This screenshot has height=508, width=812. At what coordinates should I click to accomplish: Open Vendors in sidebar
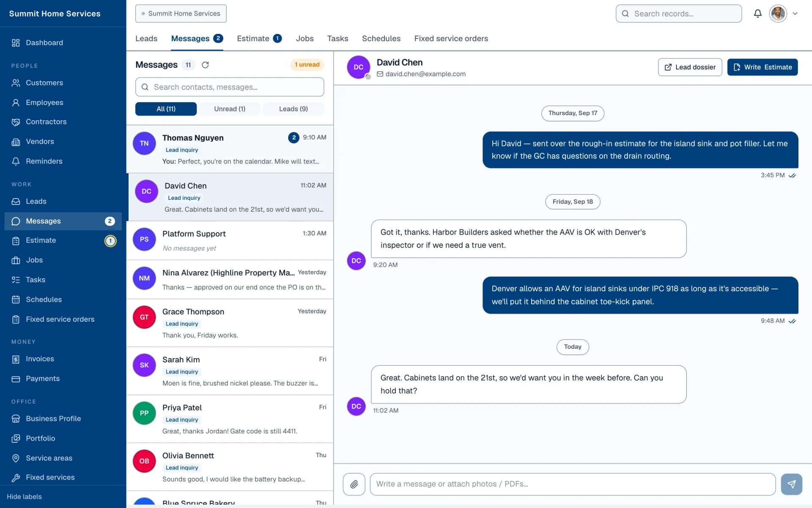63,141
